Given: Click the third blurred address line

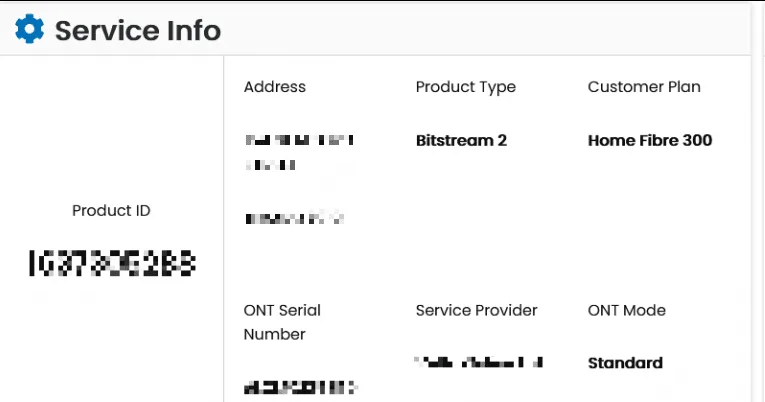Looking at the screenshot, I should coord(293,217).
